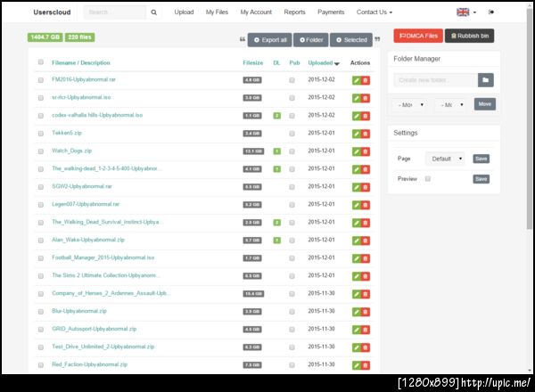Open the Page Default dropdown
535x392 pixels.
[445, 159]
